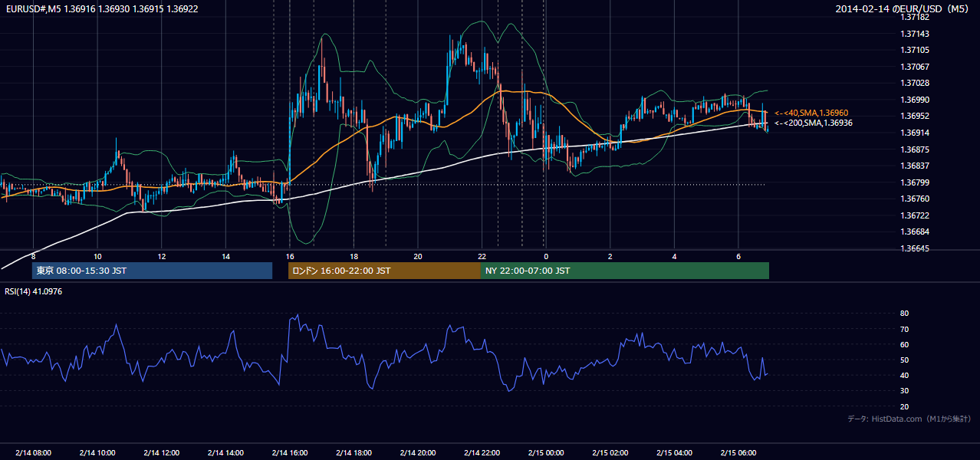Select the London 16:00-22:00 JST session bar
The width and height of the screenshot is (980, 460).
pos(384,271)
